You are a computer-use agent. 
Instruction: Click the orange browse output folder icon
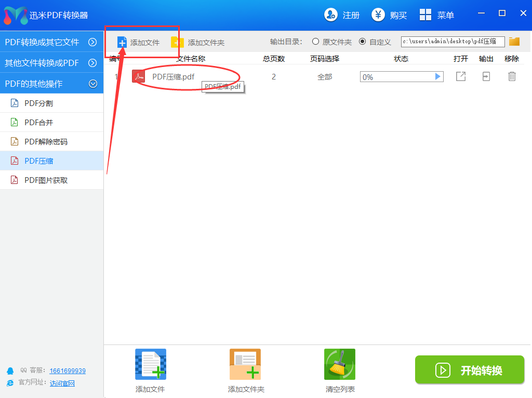[514, 42]
